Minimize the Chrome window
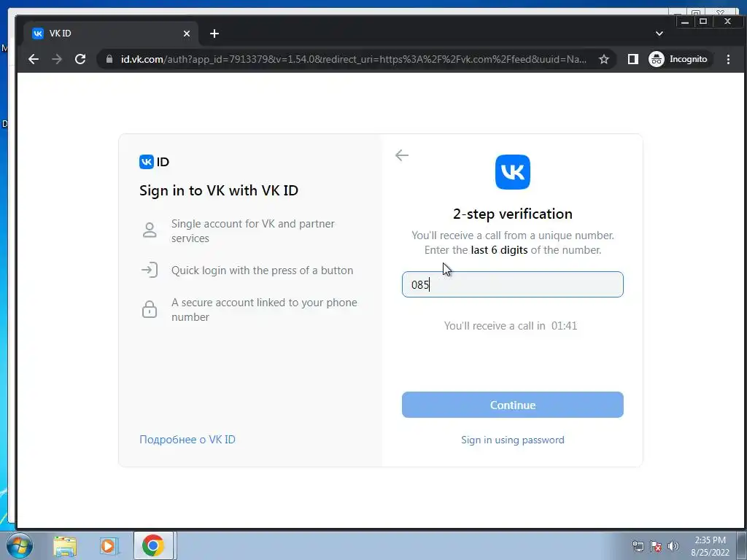 point(684,21)
